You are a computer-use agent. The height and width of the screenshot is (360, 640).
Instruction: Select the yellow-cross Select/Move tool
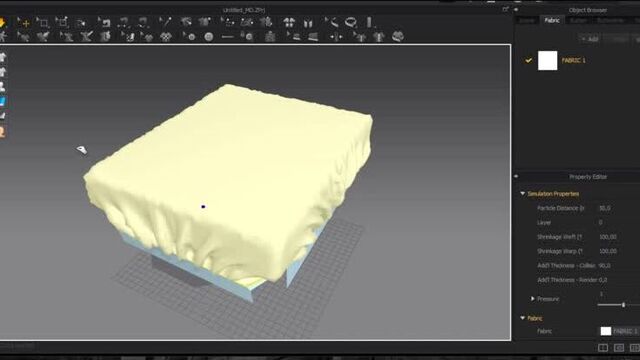tap(24, 23)
